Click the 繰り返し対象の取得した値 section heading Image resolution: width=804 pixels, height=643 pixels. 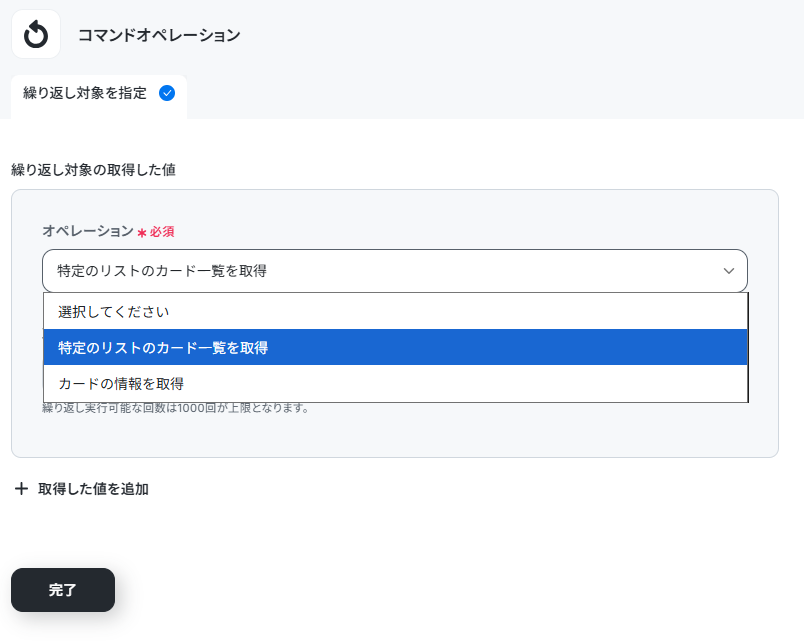point(93,170)
